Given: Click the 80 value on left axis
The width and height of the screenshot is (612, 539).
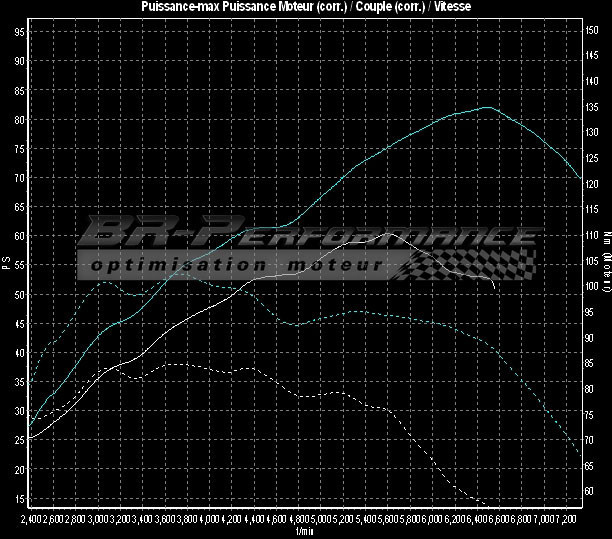Looking at the screenshot, I should tap(20, 119).
